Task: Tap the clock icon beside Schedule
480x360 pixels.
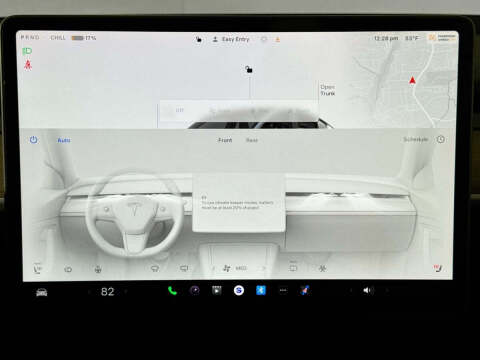Action: (441, 139)
